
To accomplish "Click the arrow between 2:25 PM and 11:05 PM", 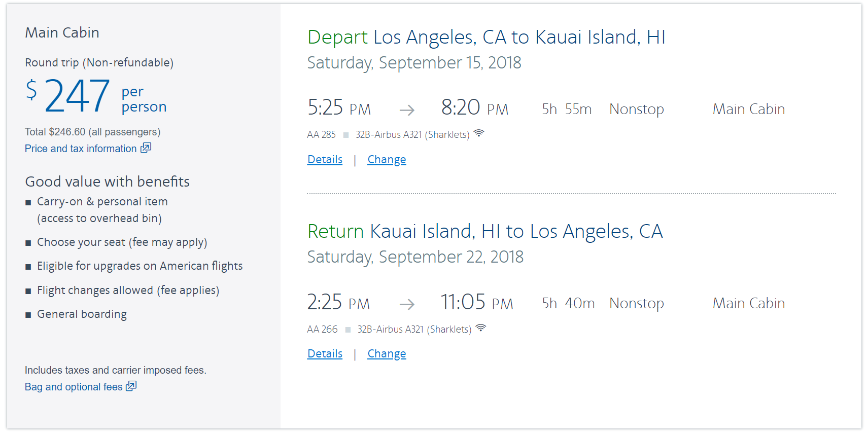I will point(407,304).
